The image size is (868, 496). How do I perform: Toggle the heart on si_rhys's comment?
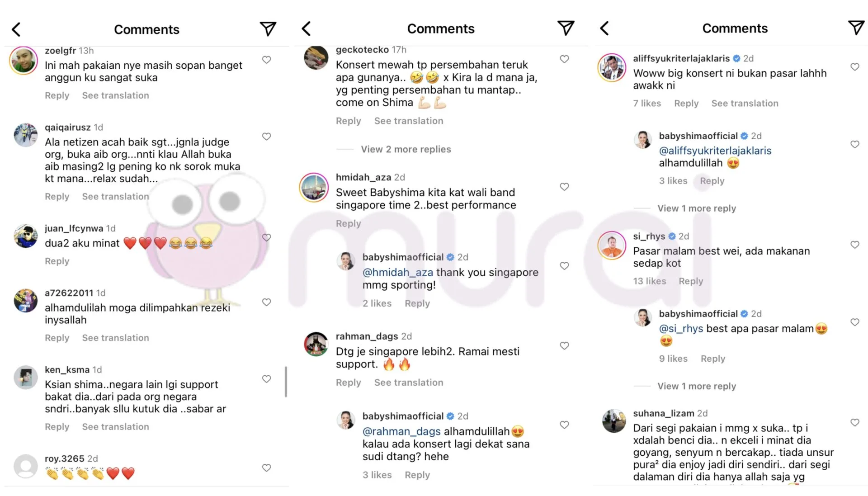855,245
